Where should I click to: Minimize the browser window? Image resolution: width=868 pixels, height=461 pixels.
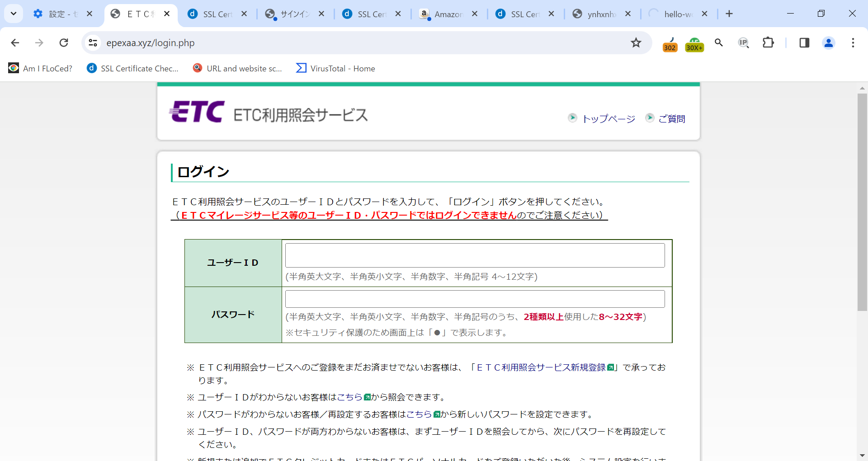(790, 14)
